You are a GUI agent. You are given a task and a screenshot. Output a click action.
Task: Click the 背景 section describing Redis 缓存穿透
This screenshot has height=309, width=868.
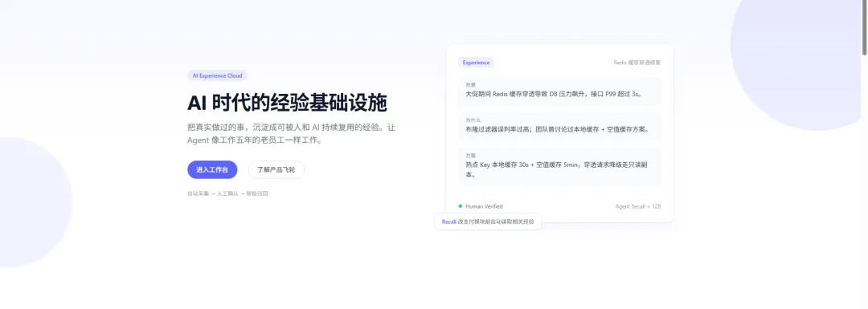pyautogui.click(x=559, y=91)
